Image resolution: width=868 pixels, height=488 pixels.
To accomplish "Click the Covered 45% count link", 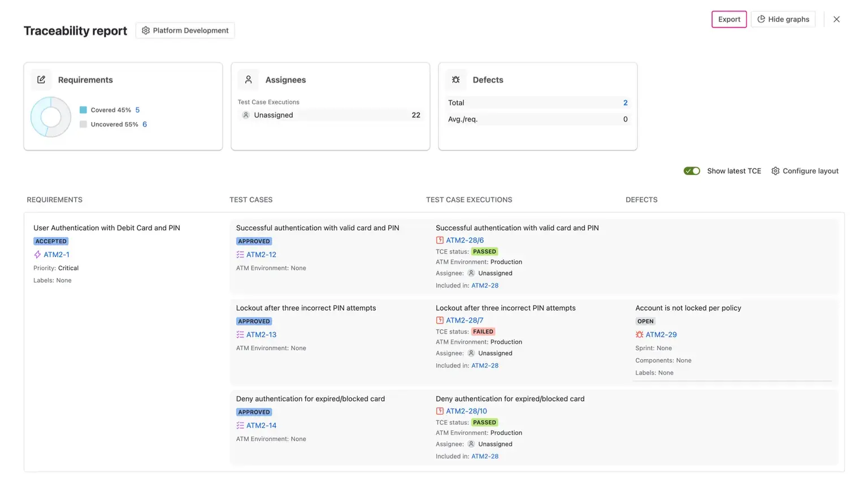I will click(137, 110).
